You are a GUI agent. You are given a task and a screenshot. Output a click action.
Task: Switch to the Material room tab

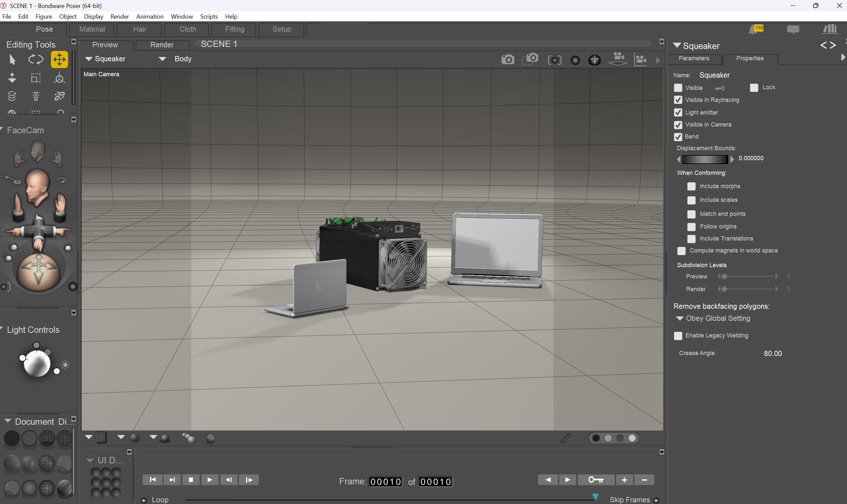(x=92, y=29)
